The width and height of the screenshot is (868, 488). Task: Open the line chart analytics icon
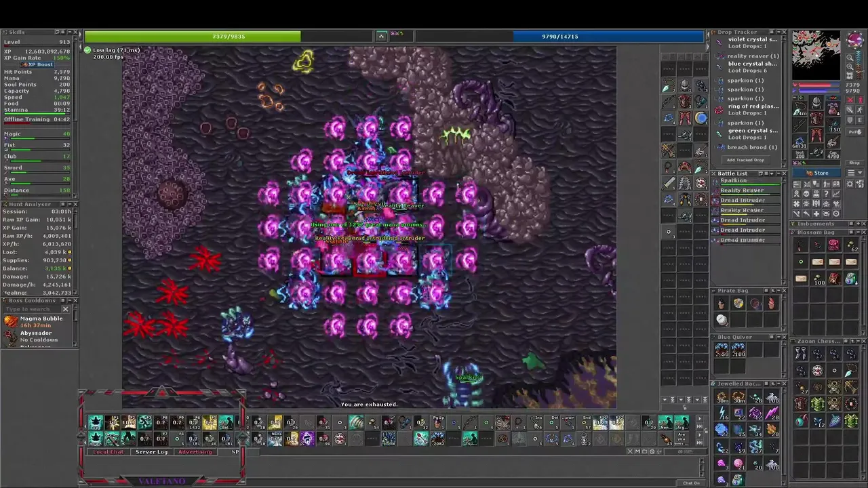[836, 194]
